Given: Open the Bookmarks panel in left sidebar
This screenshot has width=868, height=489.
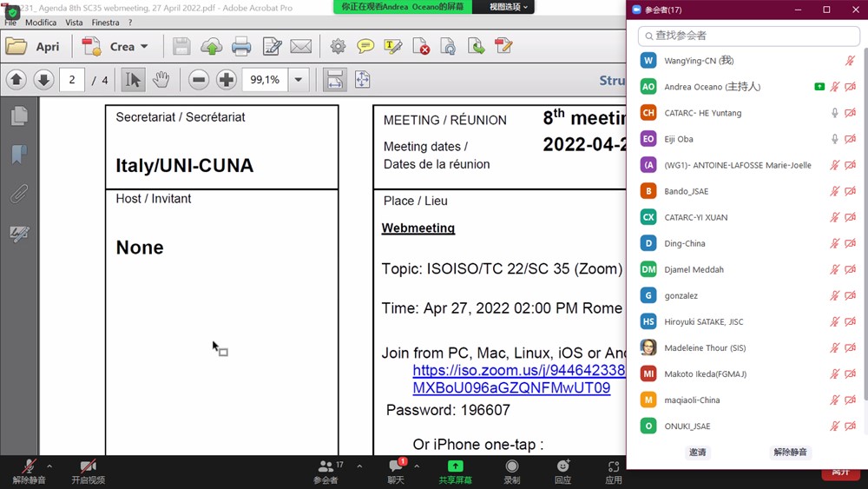Looking at the screenshot, I should tap(19, 155).
